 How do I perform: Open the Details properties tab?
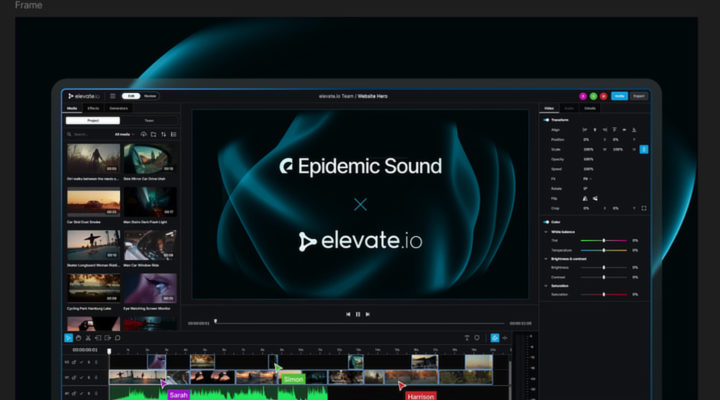[x=590, y=108]
